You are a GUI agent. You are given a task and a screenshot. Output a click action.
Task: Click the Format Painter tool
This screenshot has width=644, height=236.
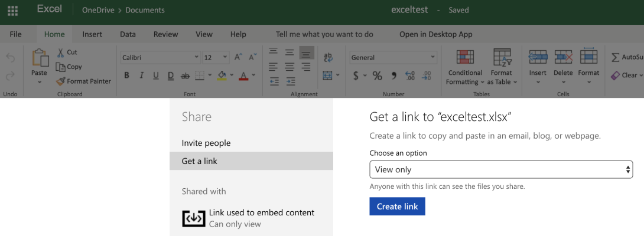[83, 81]
